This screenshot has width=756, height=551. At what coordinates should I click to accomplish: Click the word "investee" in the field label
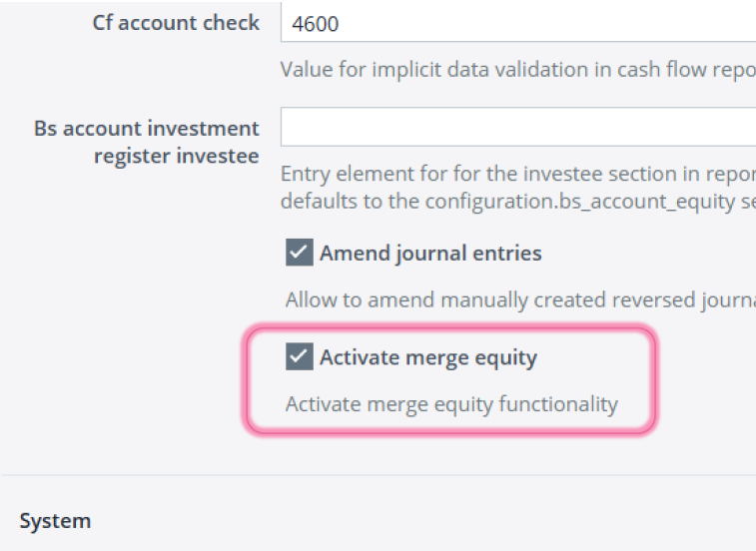click(x=220, y=156)
